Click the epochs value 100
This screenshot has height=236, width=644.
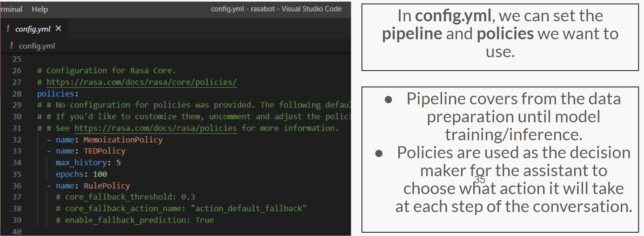(x=100, y=174)
